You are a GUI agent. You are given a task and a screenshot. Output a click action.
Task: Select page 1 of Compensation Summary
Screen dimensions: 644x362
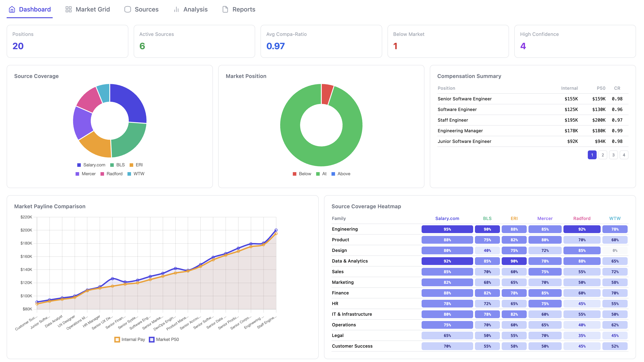tap(592, 155)
